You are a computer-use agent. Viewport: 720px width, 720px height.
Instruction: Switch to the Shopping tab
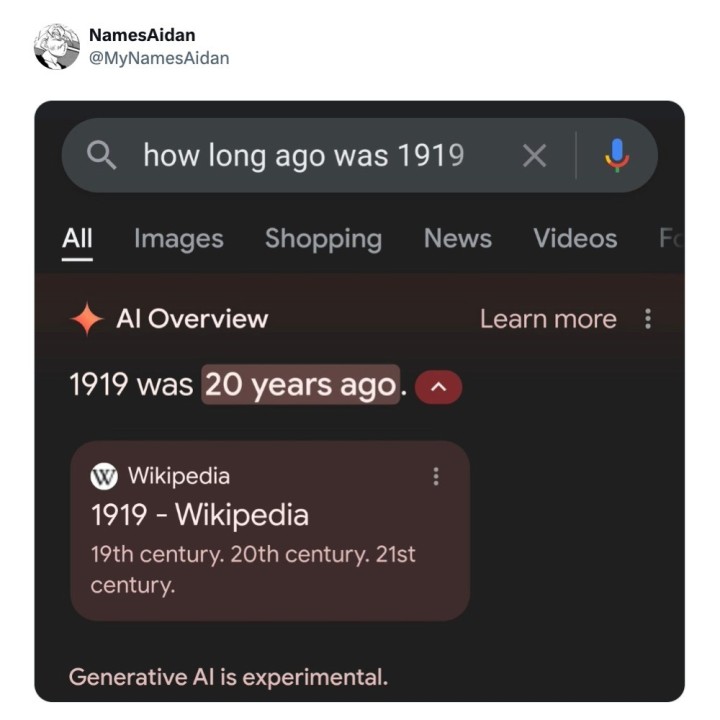323,239
